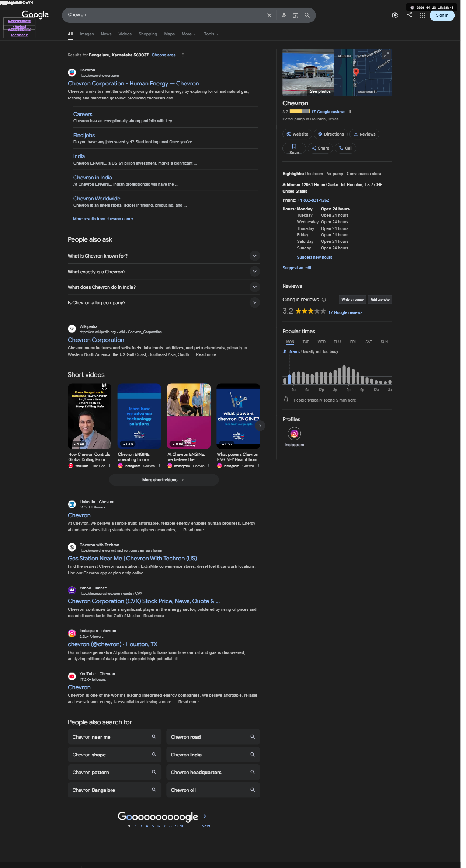Click the Sign in button
466x868 pixels.
442,15
